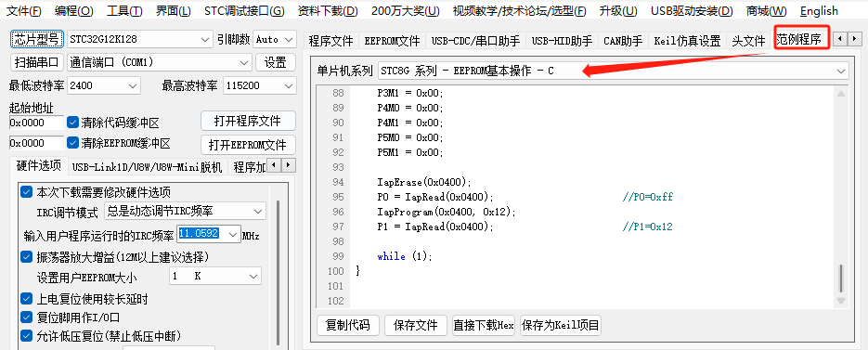Image resolution: width=868 pixels, height=350 pixels.
Task: Select the USB-CDC/串口助手 tab
Action: (x=475, y=41)
